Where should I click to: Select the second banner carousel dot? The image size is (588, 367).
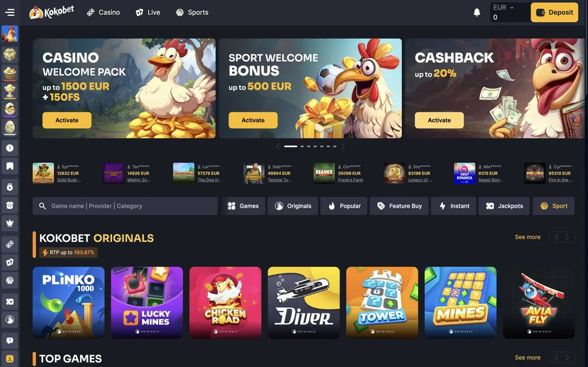tap(302, 146)
